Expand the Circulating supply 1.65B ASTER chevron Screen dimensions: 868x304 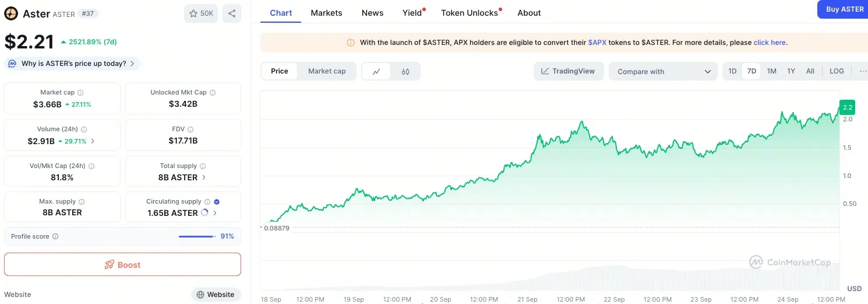tap(215, 213)
